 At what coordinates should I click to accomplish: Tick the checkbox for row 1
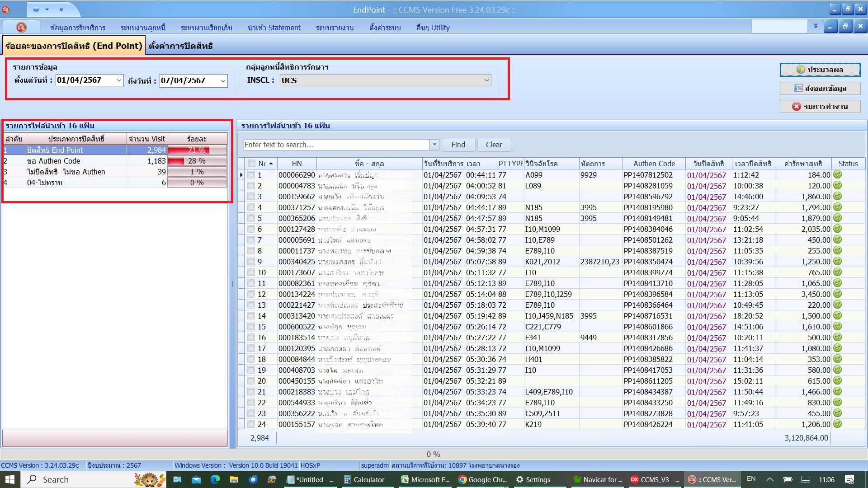click(x=251, y=175)
